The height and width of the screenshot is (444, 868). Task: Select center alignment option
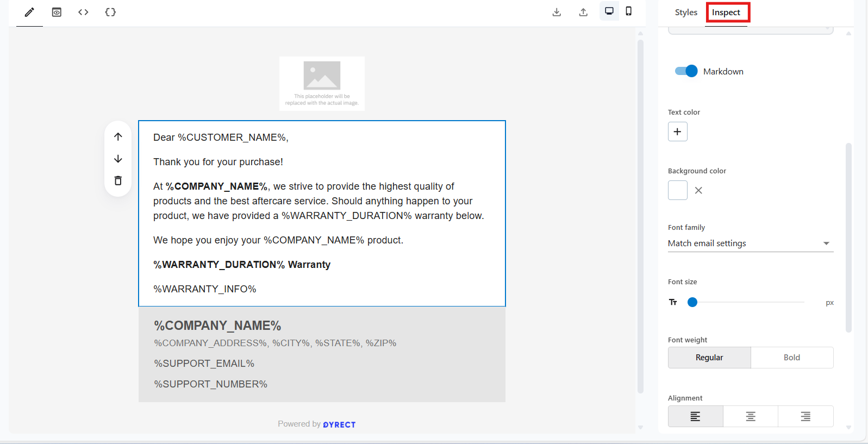750,416
